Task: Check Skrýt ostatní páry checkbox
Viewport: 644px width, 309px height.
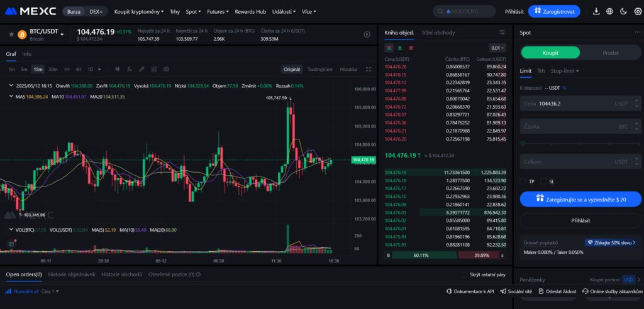Action: click(x=465, y=274)
